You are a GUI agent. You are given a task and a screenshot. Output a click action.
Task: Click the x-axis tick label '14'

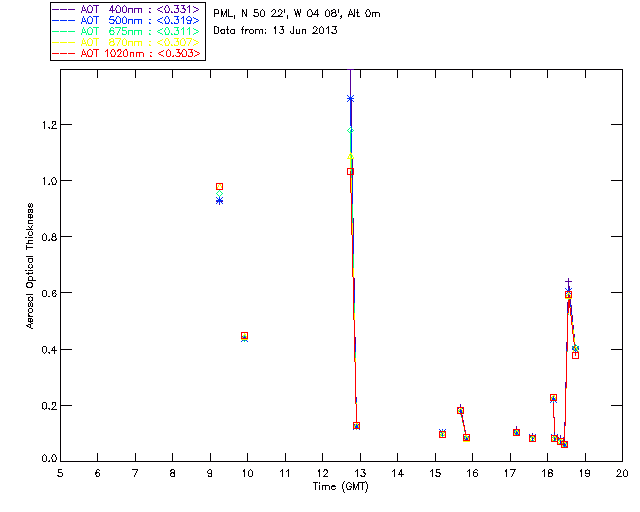tap(398, 473)
